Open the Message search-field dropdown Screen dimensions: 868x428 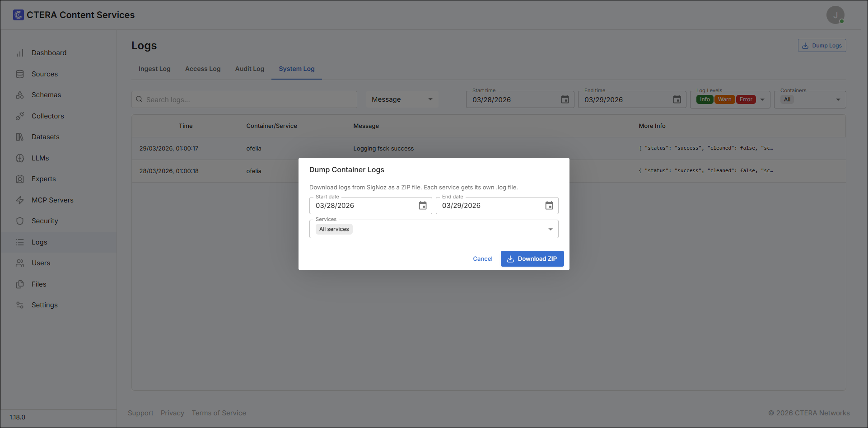[x=401, y=99]
